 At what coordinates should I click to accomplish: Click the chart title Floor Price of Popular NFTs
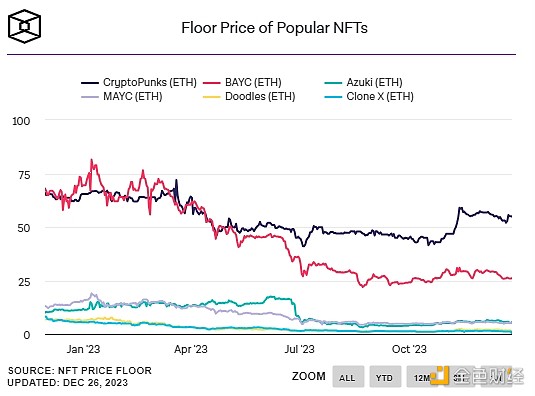coord(274,28)
